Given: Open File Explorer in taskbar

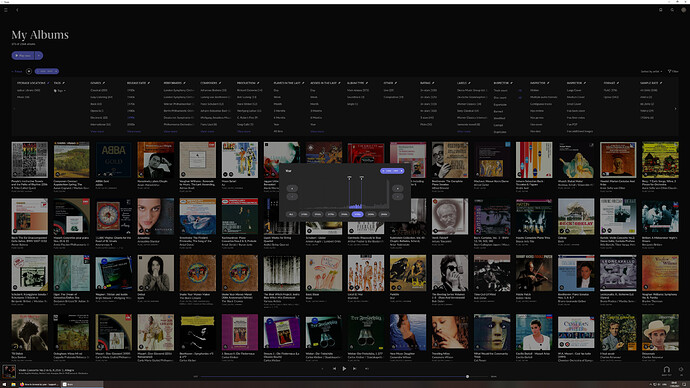Looking at the screenshot, I should click(x=14, y=384).
